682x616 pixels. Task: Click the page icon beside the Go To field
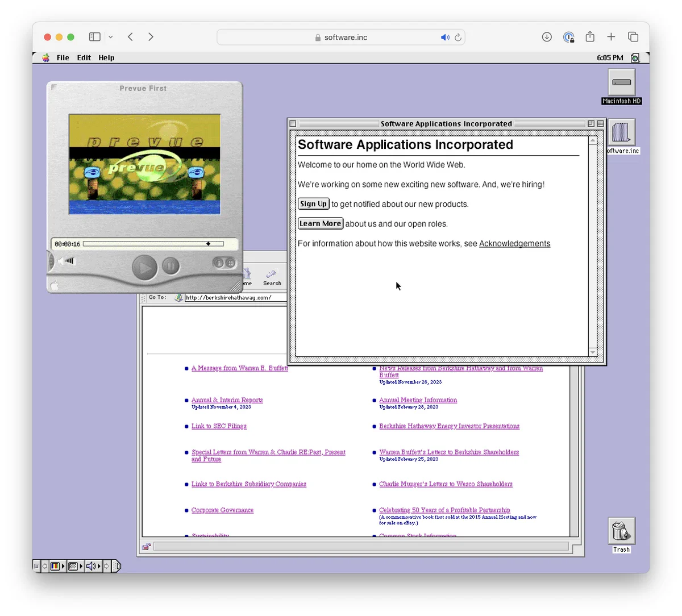178,297
